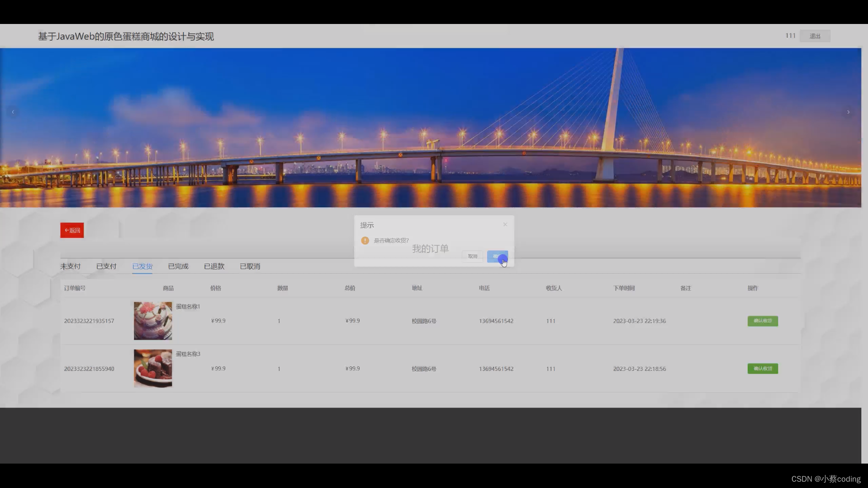Click cake thumbnail for 蛋糕名称3

tap(153, 368)
